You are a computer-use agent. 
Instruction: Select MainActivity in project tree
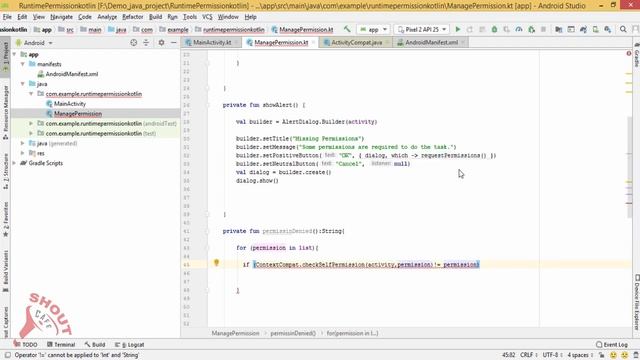point(70,104)
